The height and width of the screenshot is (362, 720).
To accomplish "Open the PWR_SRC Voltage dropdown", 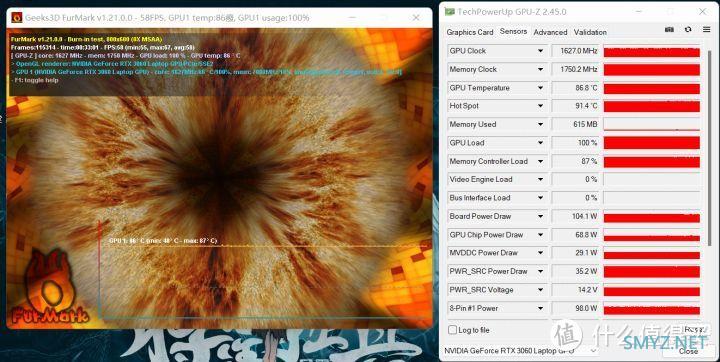I will click(x=540, y=290).
